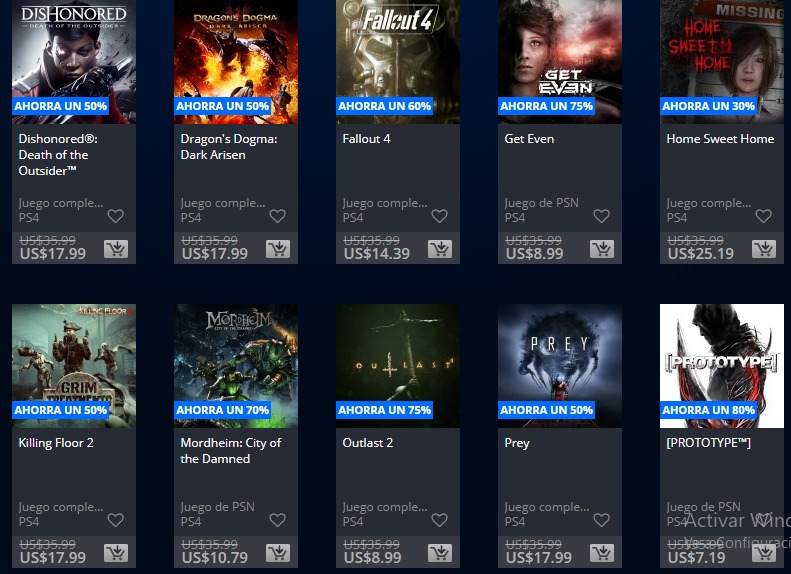Add Get Even to the cart

(602, 249)
